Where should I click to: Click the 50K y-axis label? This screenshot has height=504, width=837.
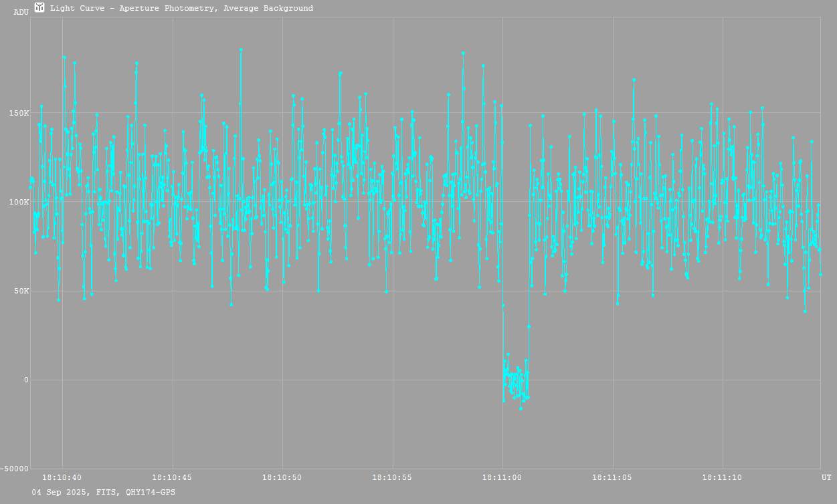click(20, 291)
